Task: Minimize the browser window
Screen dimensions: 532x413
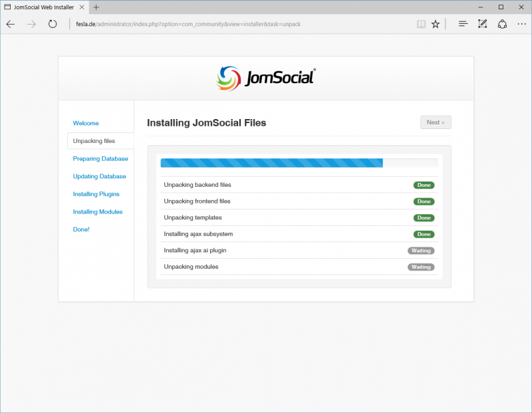Action: click(x=480, y=7)
